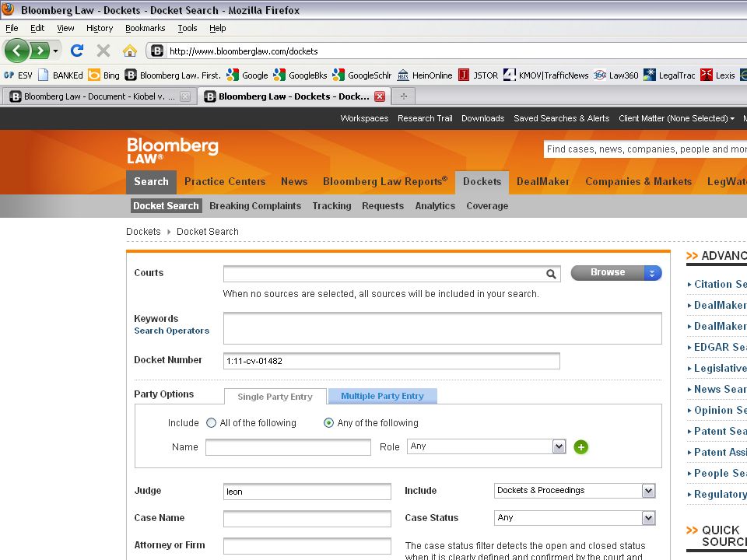Reload the page with the refresh icon
Image resolution: width=747 pixels, height=560 pixels.
click(x=77, y=51)
